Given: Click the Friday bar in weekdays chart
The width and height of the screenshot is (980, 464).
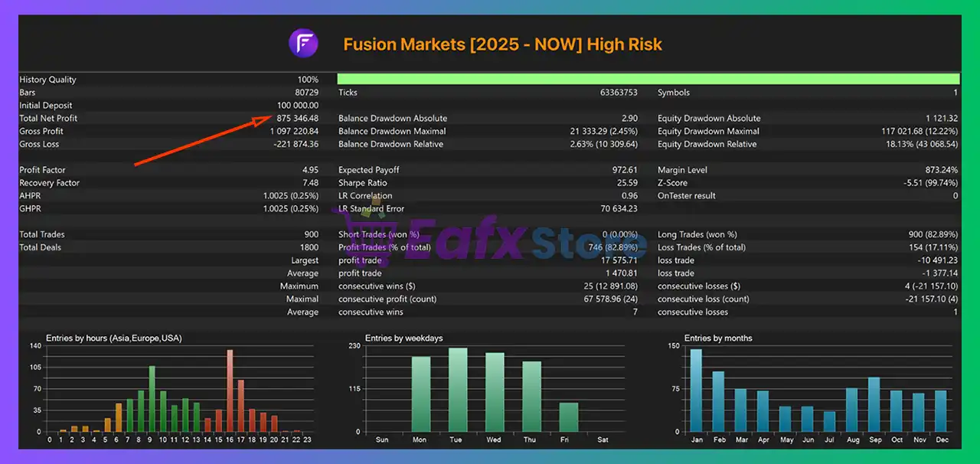Looking at the screenshot, I should click(x=568, y=417).
